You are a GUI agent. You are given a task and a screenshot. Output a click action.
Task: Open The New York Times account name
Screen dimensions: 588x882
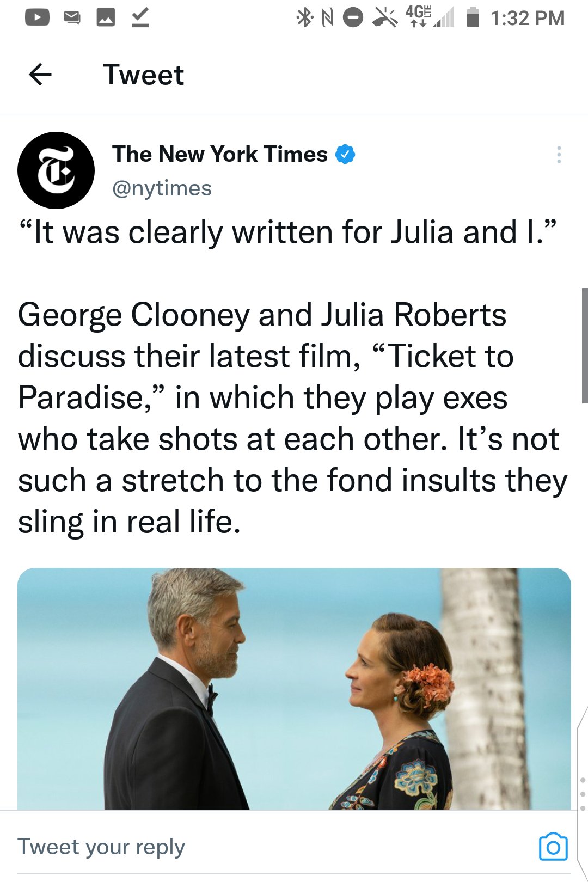220,155
